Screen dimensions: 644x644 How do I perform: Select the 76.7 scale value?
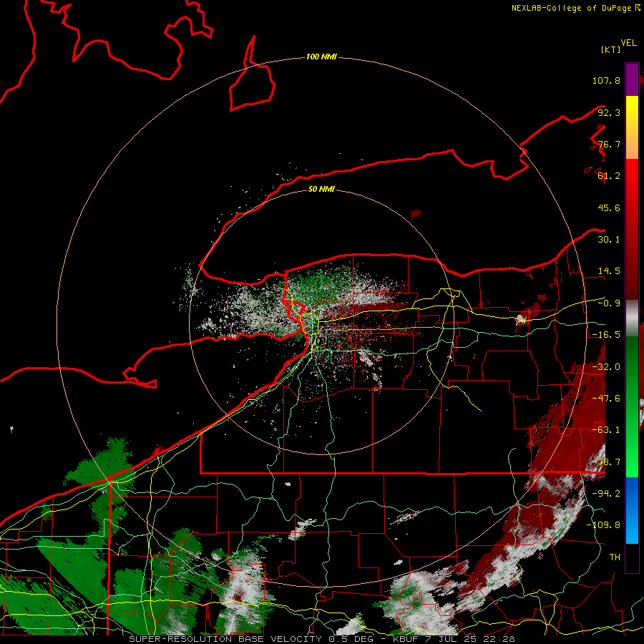(x=609, y=144)
